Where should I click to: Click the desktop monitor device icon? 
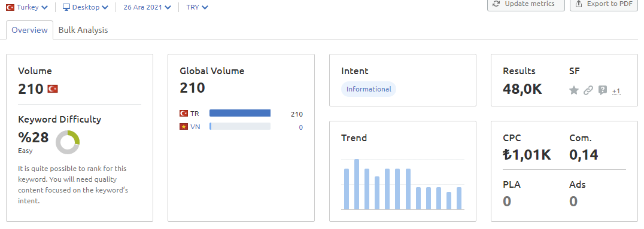coord(66,7)
